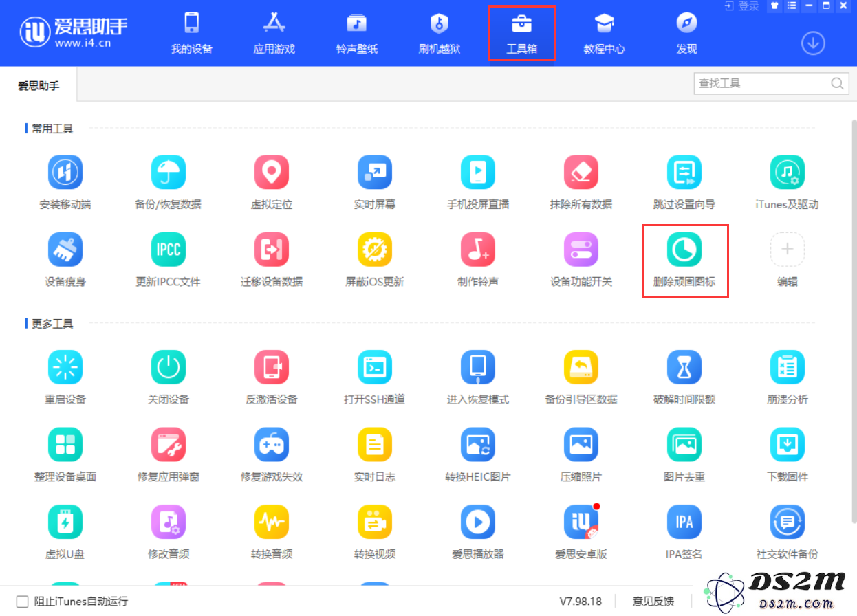Open iTunes及驱动 tool
857x616 pixels.
(x=788, y=181)
